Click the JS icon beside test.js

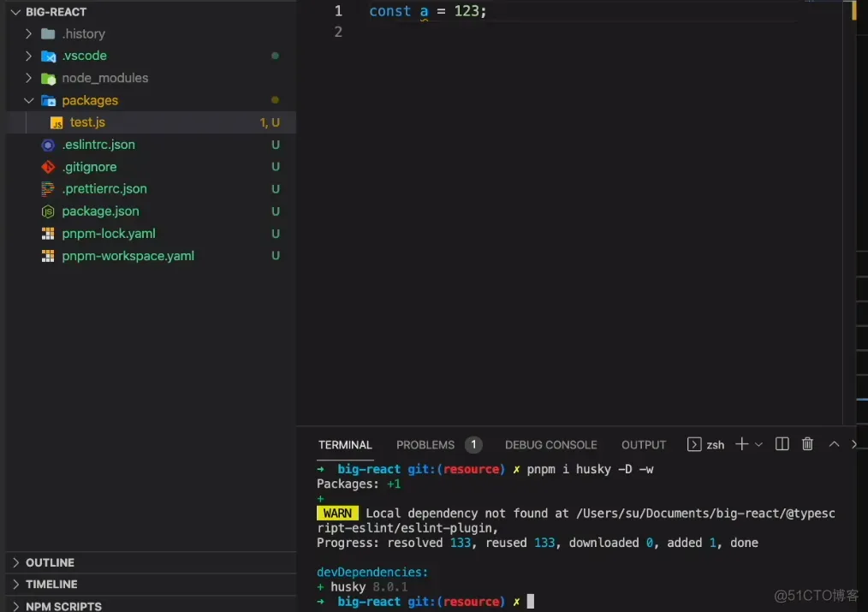point(56,123)
